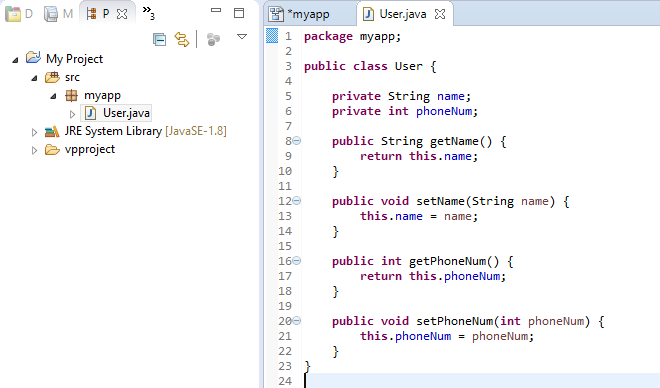Screen dimensions: 660x388
Task: Click 'this.name = name;' statement
Action: [419, 216]
